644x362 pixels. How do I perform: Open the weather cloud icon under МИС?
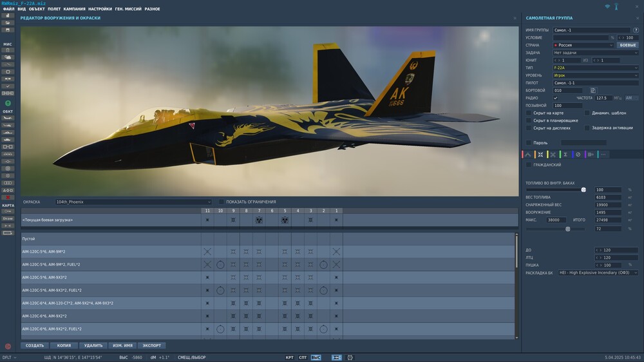tap(7, 57)
